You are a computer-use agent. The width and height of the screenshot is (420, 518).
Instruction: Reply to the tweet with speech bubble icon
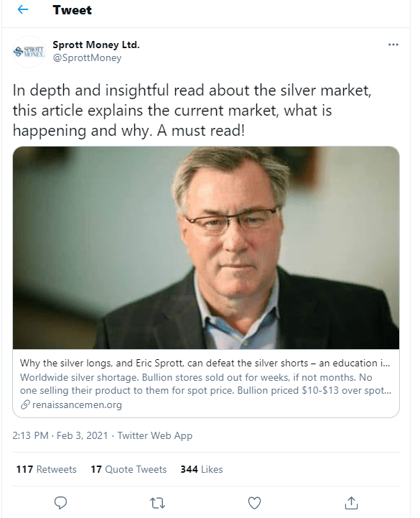tap(60, 503)
